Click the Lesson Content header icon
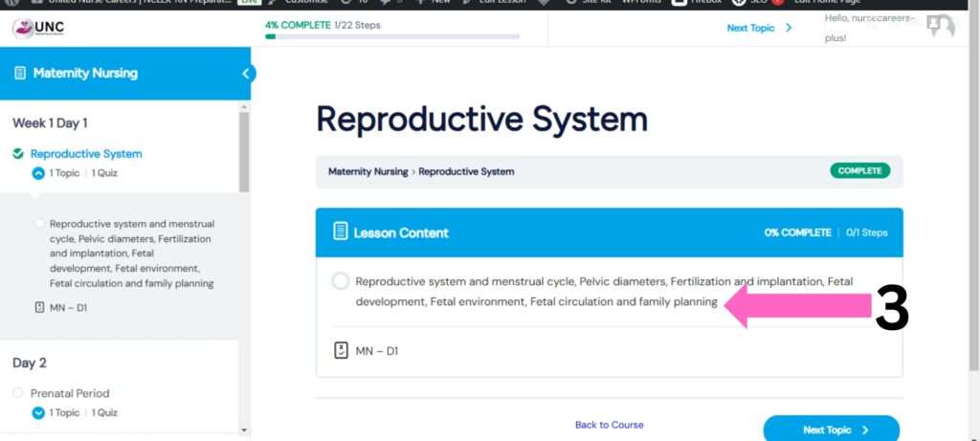The width and height of the screenshot is (980, 441). [340, 232]
